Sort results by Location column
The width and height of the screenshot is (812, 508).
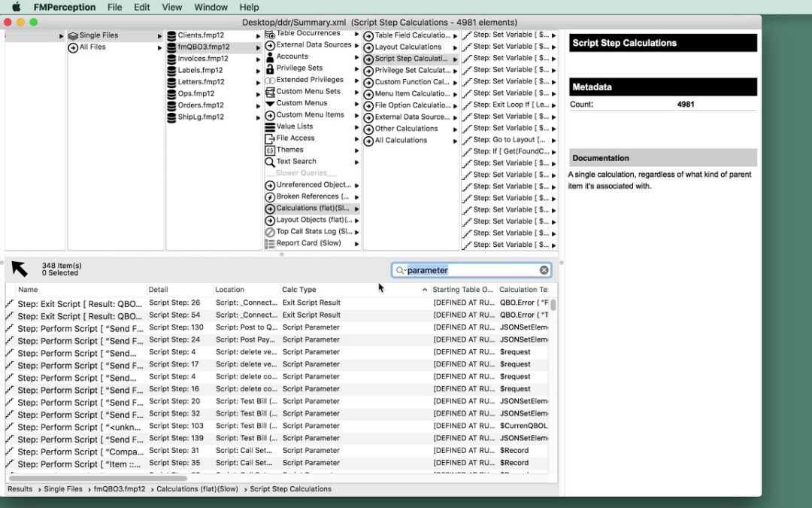[x=247, y=289]
